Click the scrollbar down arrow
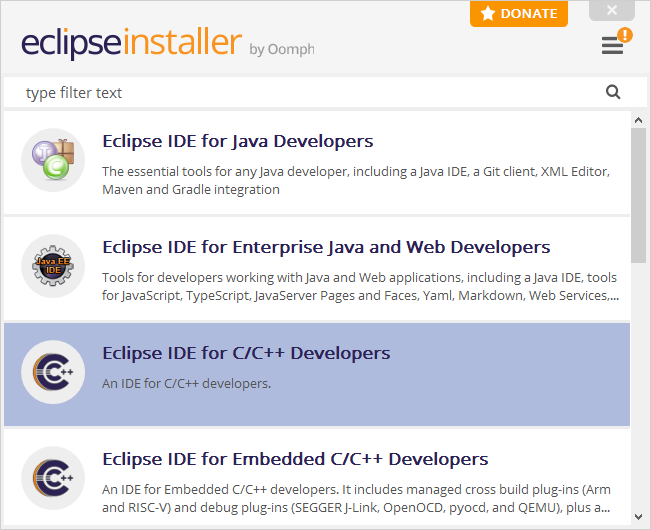Screen dimensions: 651x530 tap(639, 517)
